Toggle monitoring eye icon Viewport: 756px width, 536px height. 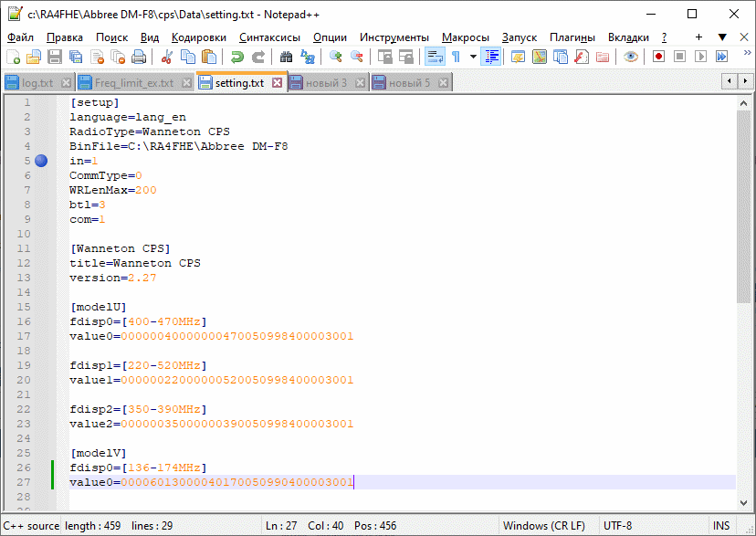pos(630,57)
